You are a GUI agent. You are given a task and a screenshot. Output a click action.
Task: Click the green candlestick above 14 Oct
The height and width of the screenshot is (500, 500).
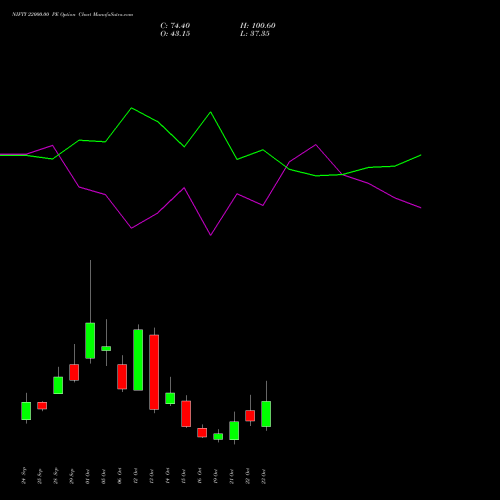click(170, 398)
